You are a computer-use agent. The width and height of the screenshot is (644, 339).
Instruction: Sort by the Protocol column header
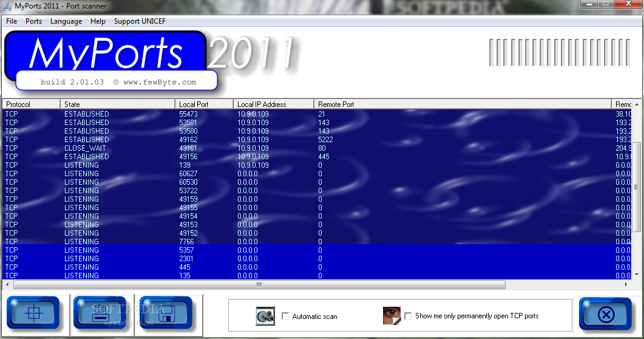pyautogui.click(x=31, y=104)
